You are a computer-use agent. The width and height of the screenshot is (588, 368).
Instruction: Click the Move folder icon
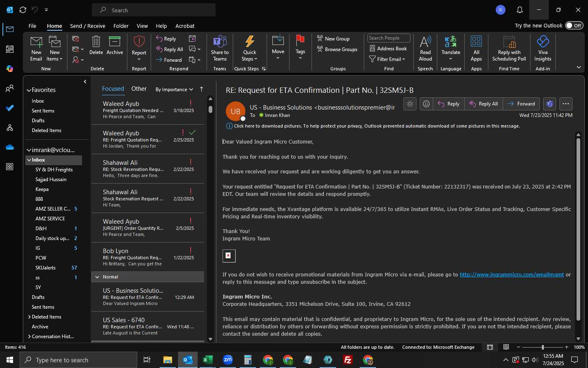tap(278, 41)
